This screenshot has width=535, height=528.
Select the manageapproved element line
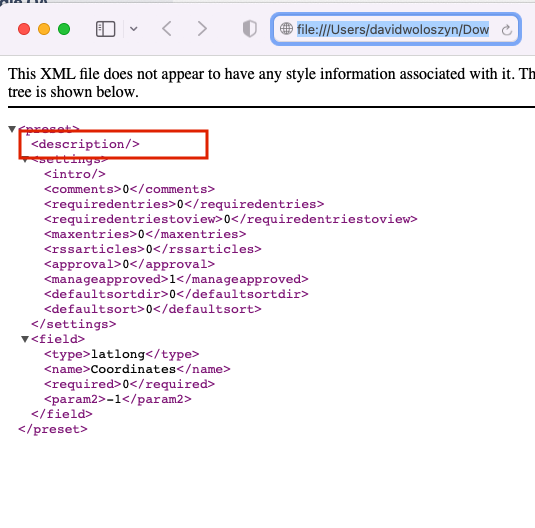(x=176, y=279)
